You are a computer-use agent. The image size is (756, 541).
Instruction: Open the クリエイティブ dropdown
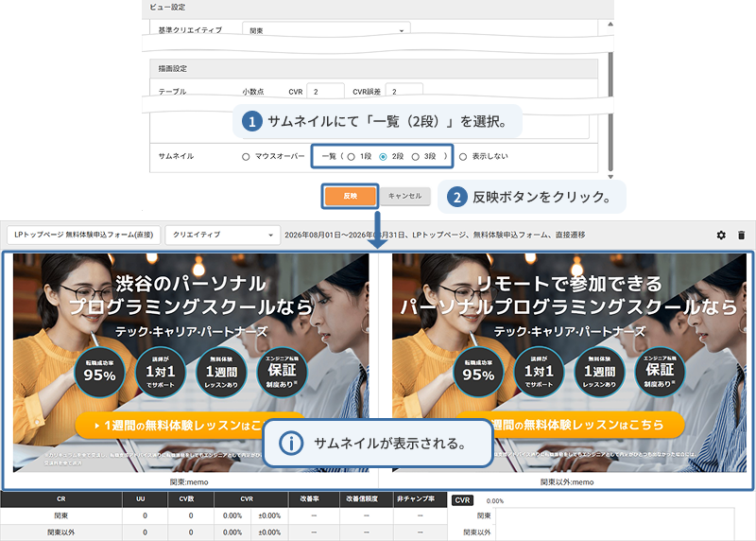click(222, 235)
